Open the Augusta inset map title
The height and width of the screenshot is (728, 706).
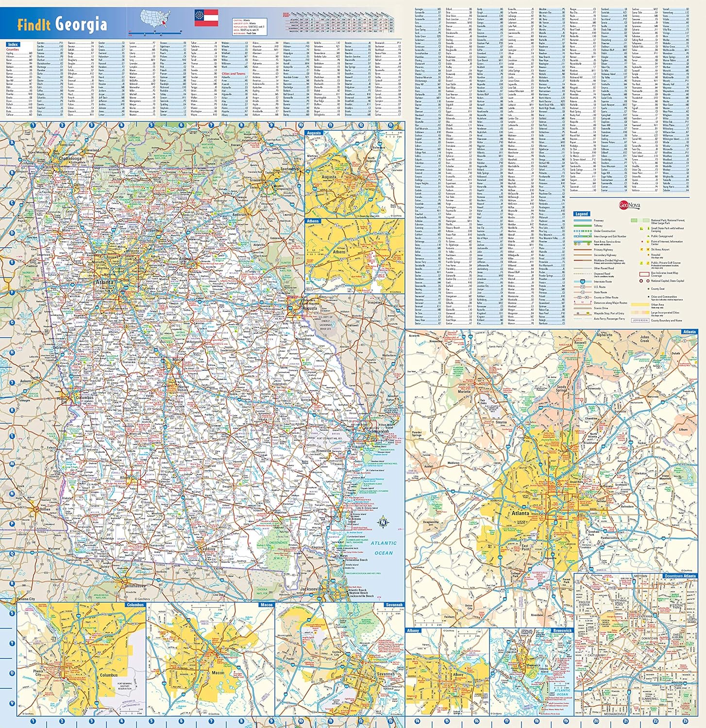(x=314, y=132)
